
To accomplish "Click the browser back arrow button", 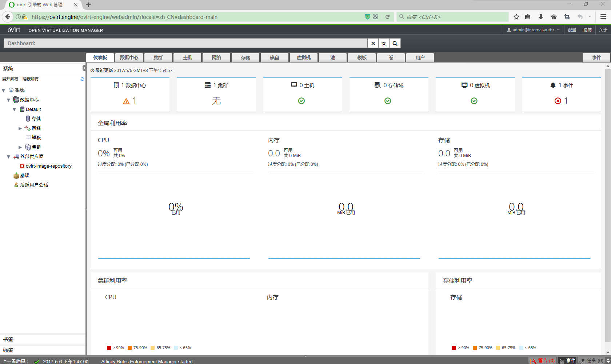I will pos(8,17).
